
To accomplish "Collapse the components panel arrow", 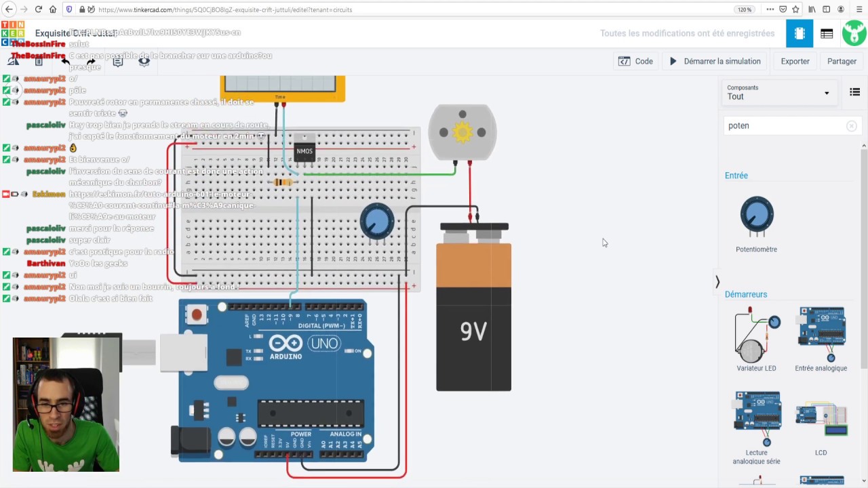I will coord(717,281).
